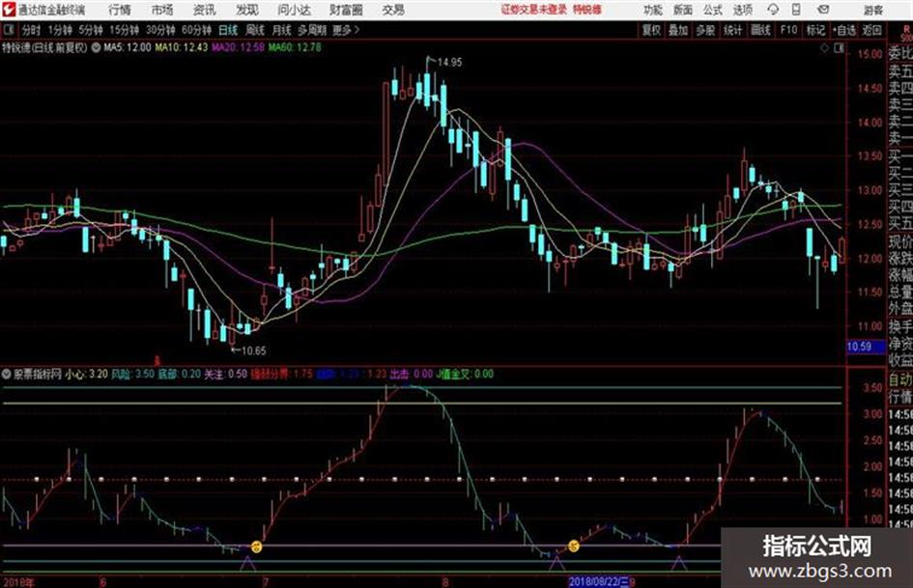
Task: Open the 公式 menu
Action: 712,10
